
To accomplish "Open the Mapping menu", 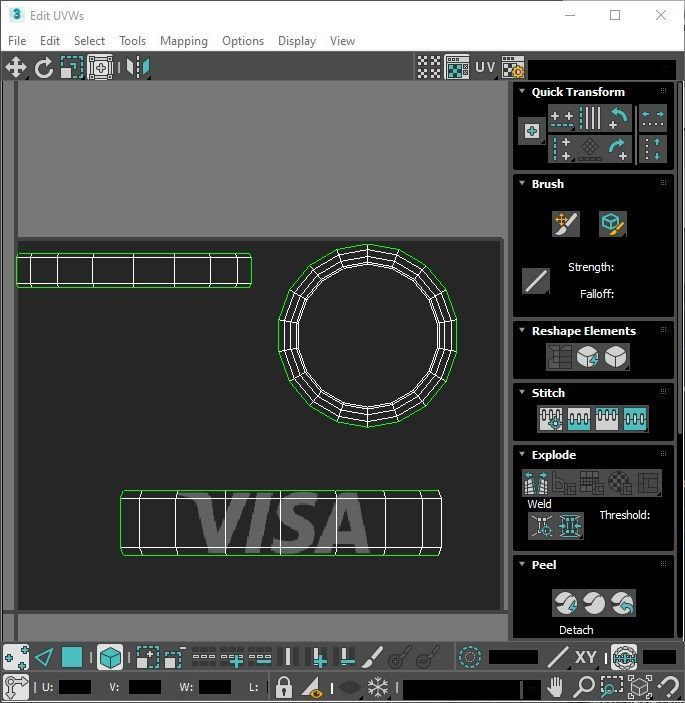I will (184, 41).
